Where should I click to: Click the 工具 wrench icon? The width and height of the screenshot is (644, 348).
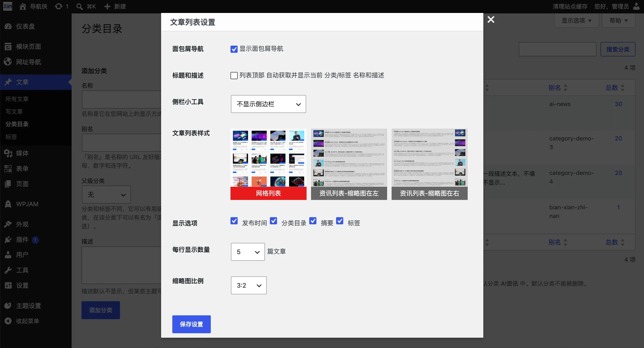coord(8,270)
